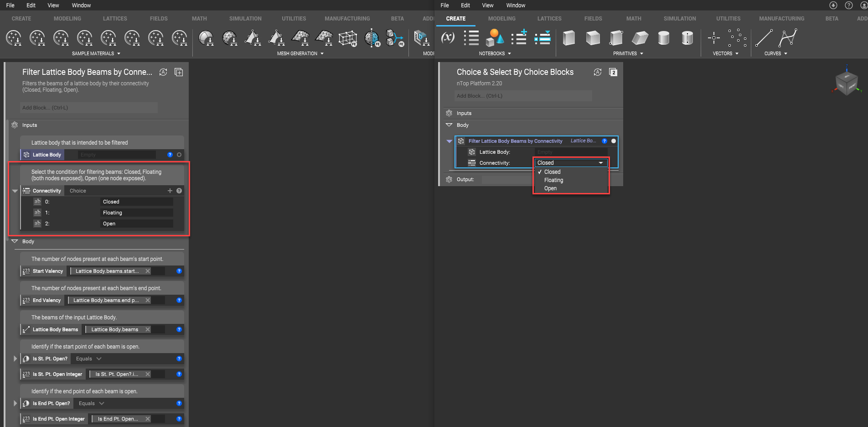Open the PRIMITIVES dropdown
Viewport: 868px width, 427px height.
point(628,53)
